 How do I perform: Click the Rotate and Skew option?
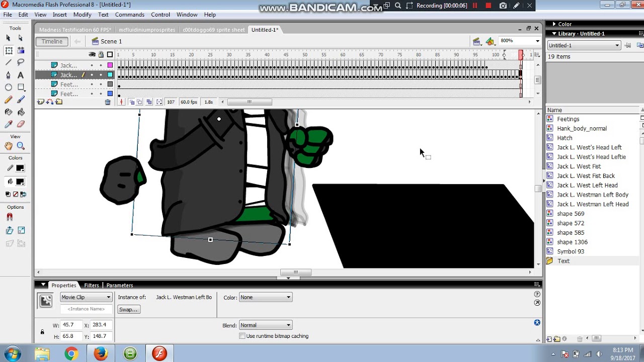[10, 230]
